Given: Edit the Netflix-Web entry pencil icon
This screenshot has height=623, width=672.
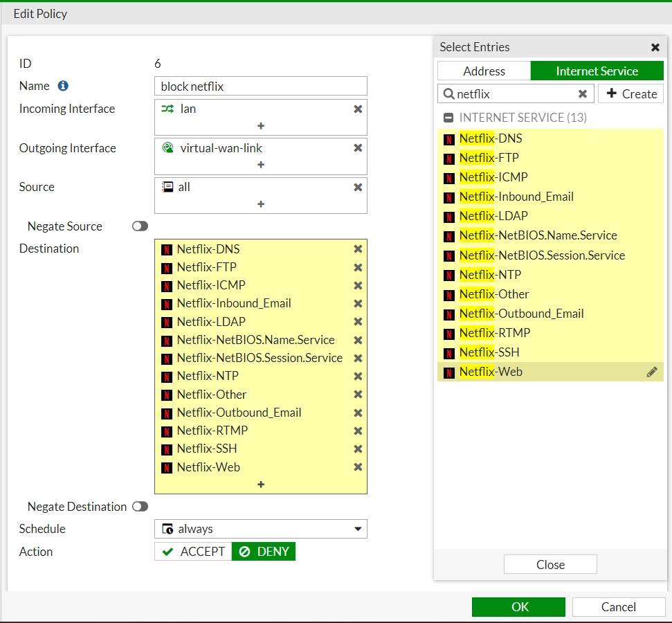Looking at the screenshot, I should pos(652,372).
